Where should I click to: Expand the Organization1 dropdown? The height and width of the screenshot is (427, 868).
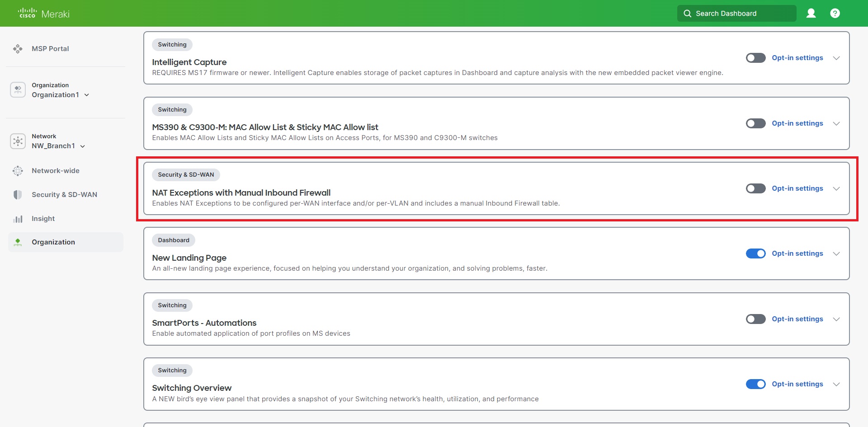(86, 95)
